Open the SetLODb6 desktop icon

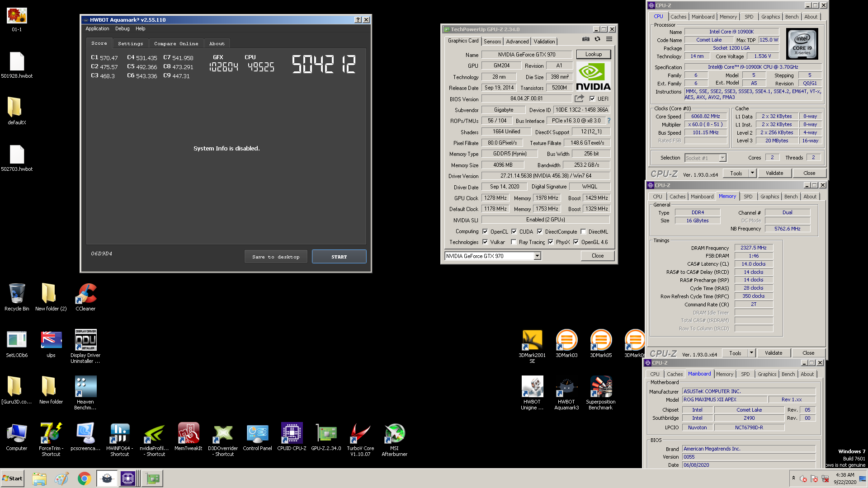coord(17,343)
